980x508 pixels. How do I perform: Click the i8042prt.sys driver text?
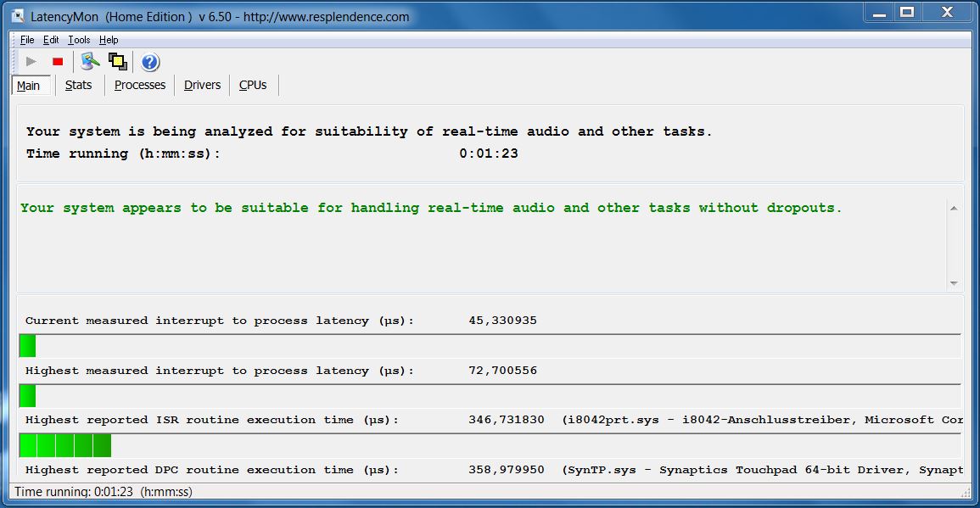point(763,420)
